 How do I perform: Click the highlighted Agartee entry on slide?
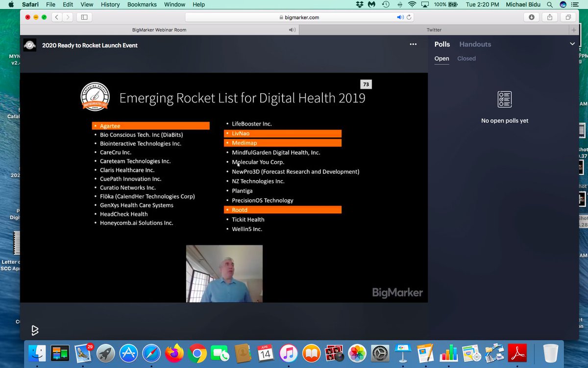[151, 126]
